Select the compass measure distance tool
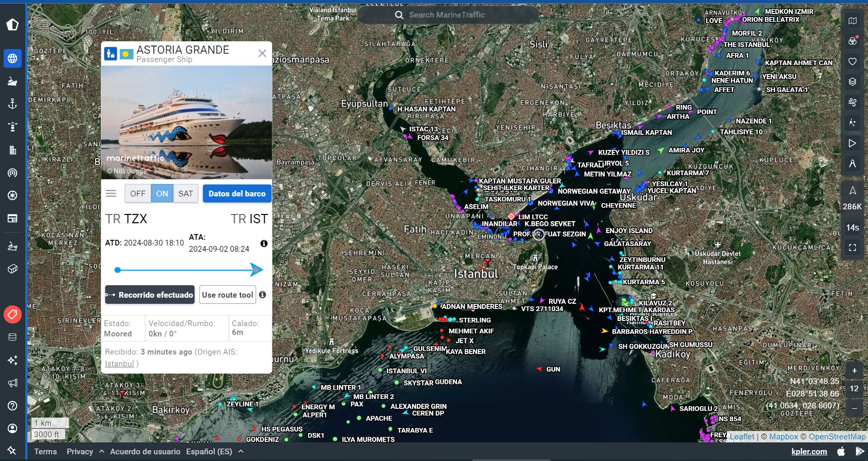Image resolution: width=868 pixels, height=461 pixels. (852, 164)
